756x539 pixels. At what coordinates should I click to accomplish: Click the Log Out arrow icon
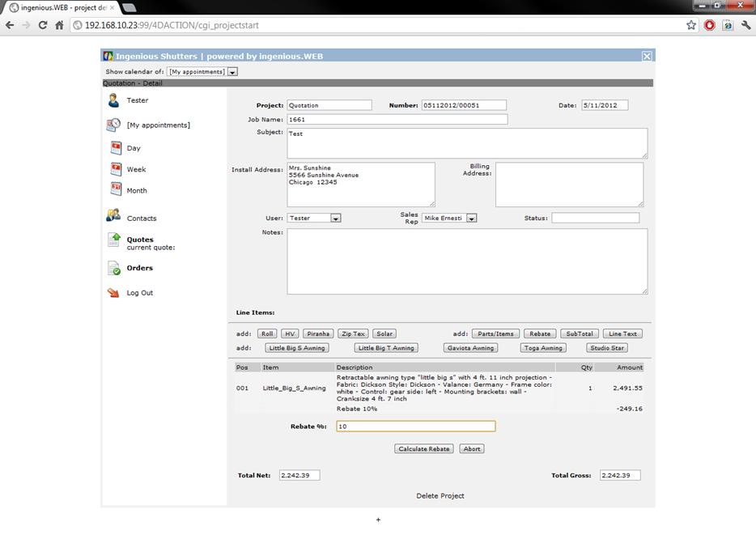[x=113, y=293]
